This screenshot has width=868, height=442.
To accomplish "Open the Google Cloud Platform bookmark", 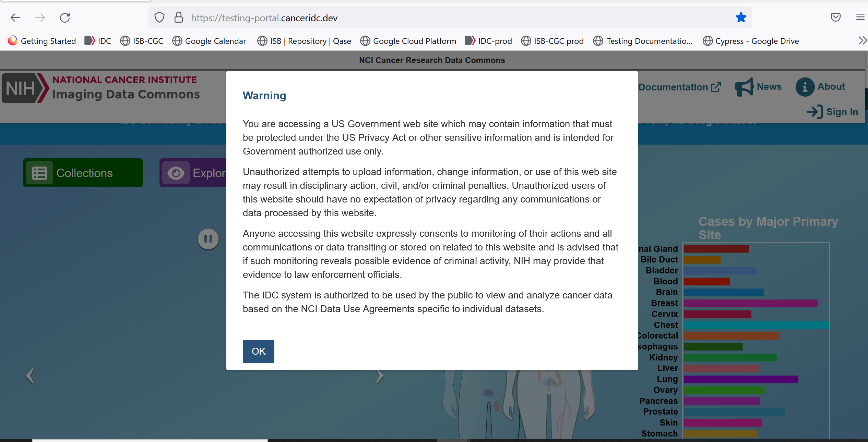I will pyautogui.click(x=408, y=41).
